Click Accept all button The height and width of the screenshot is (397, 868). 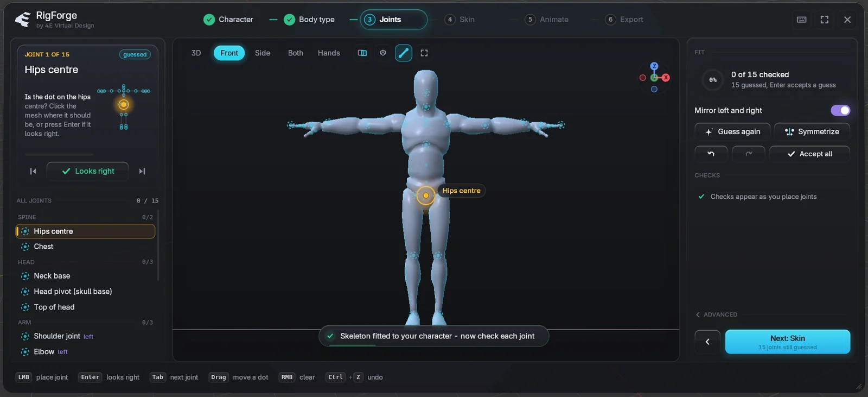(x=809, y=154)
